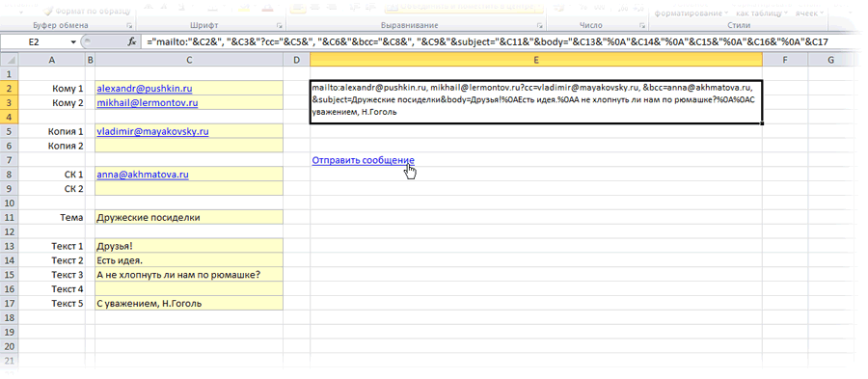This screenshot has width=868, height=379.
Task: Select cell with А не хлопнуть ли нам
Action: click(189, 275)
